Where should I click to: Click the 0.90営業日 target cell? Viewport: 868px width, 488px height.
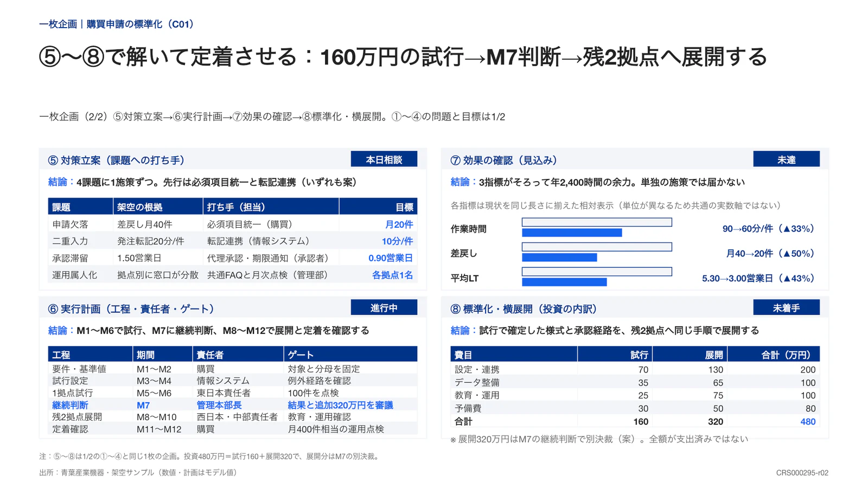point(391,258)
